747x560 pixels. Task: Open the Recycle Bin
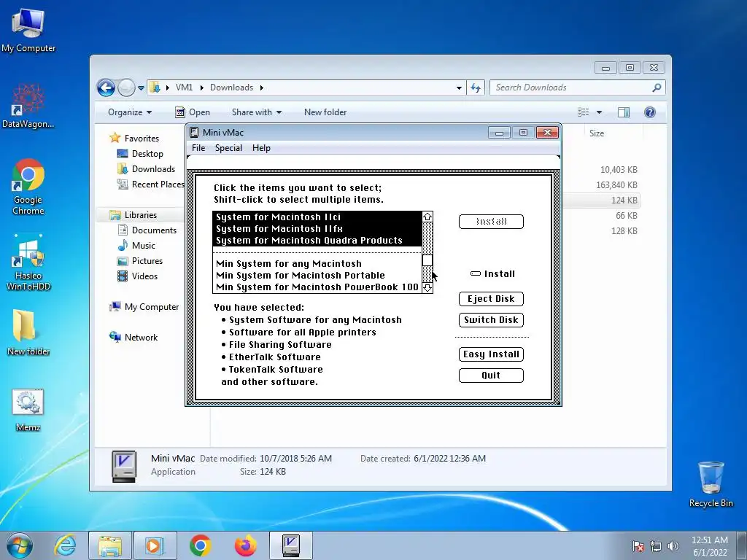[x=711, y=484]
